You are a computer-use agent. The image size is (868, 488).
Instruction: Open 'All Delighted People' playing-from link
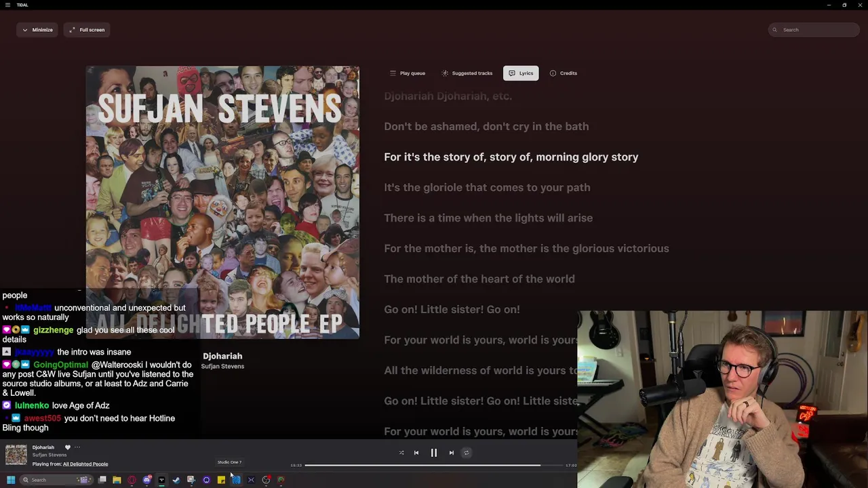coord(85,464)
